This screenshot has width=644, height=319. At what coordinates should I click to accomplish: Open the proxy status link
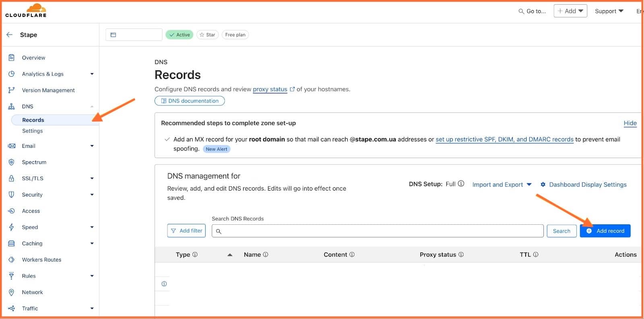point(270,89)
